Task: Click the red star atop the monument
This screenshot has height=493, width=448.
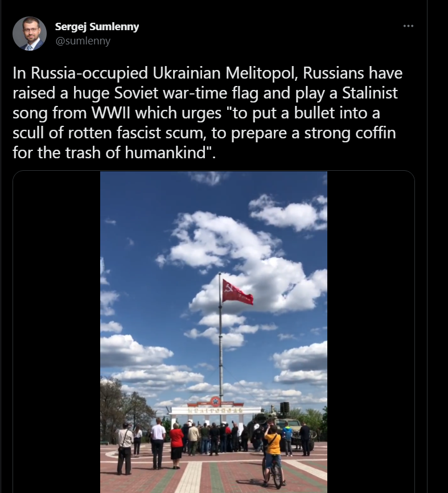Action: (216, 401)
